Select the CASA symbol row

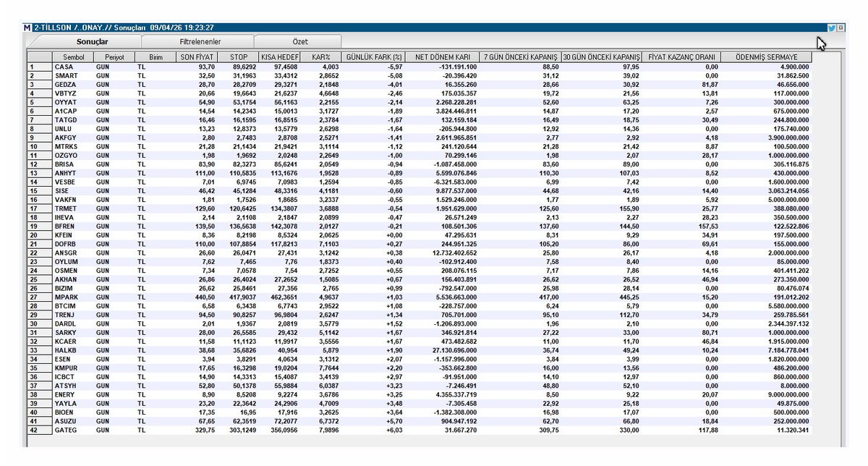pos(419,67)
